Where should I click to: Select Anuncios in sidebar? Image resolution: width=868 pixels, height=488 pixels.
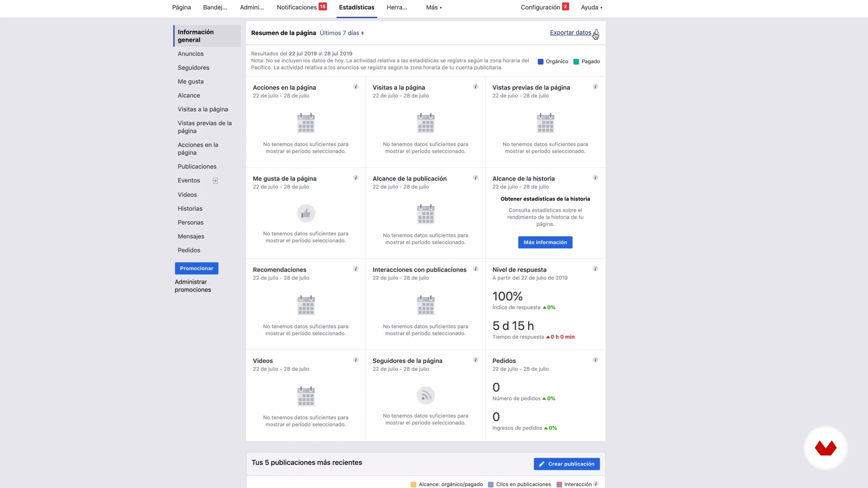coord(191,54)
